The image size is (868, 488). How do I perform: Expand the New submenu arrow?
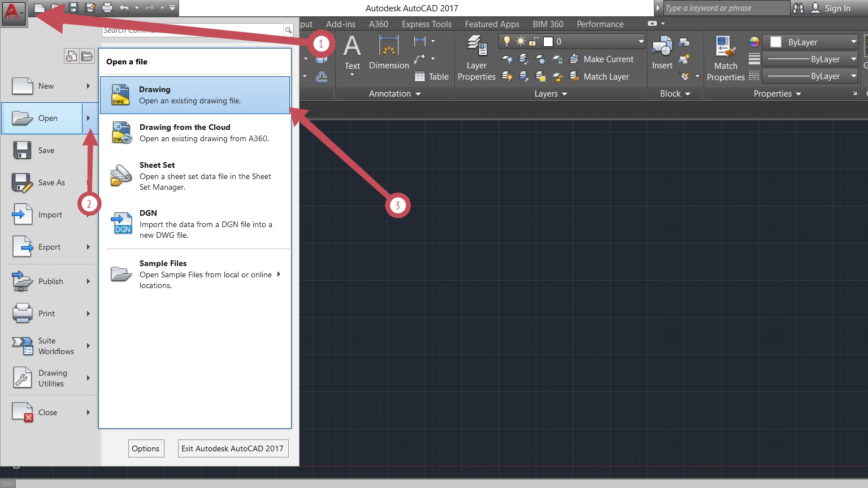[x=88, y=86]
